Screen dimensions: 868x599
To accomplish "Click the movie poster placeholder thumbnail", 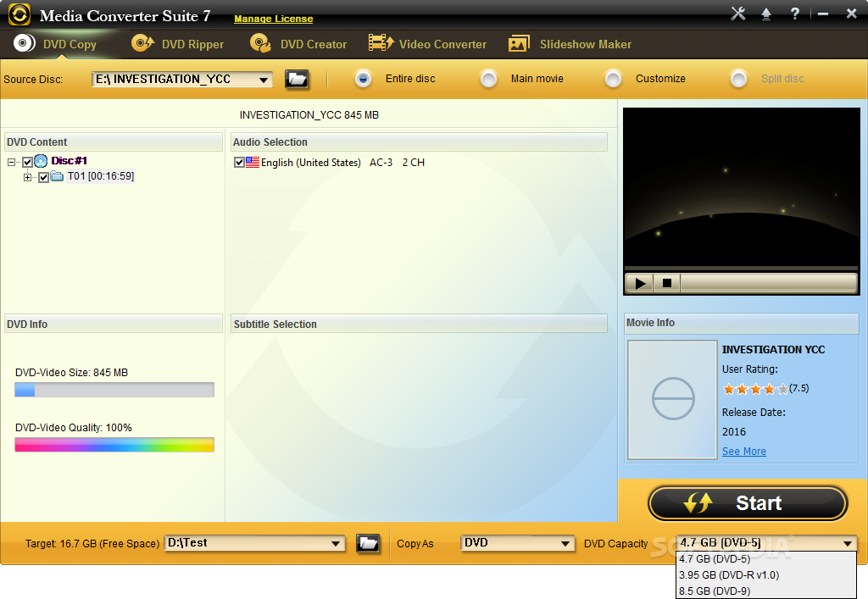I will pos(672,399).
